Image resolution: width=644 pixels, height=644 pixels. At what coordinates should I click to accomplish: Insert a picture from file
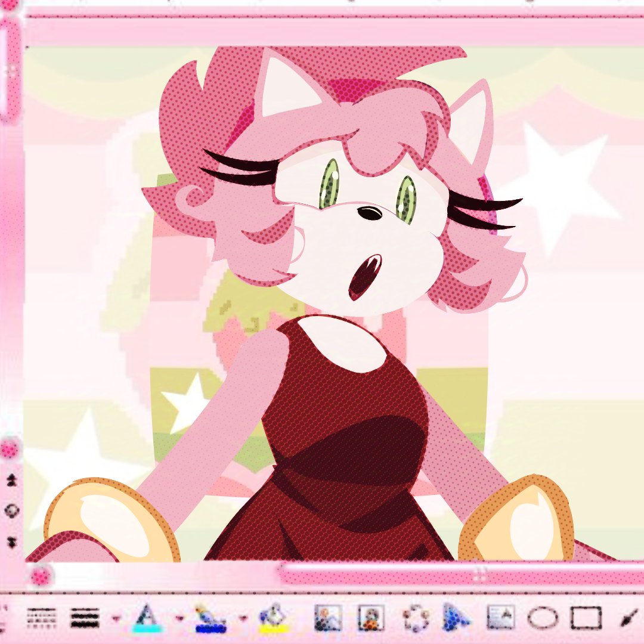tap(327, 618)
